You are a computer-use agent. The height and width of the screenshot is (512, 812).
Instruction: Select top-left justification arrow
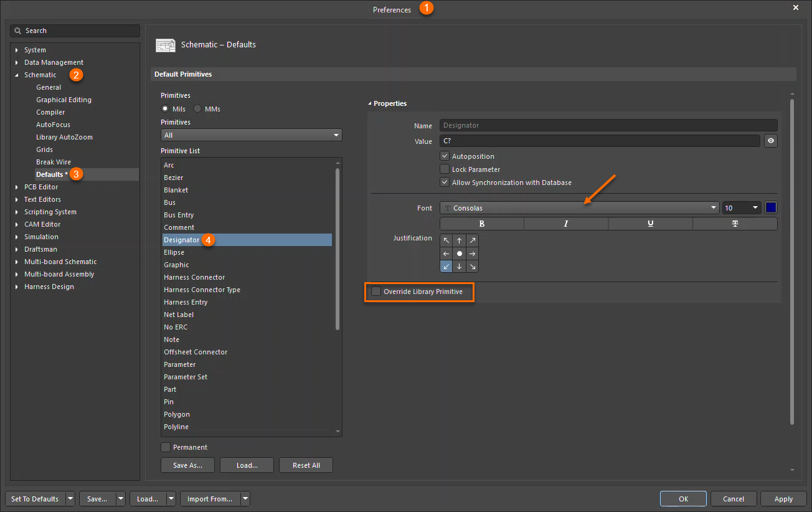tap(446, 240)
